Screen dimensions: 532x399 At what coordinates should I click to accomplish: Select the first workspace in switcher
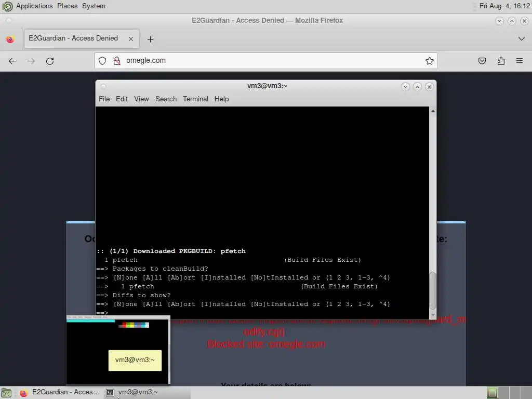pos(492,393)
